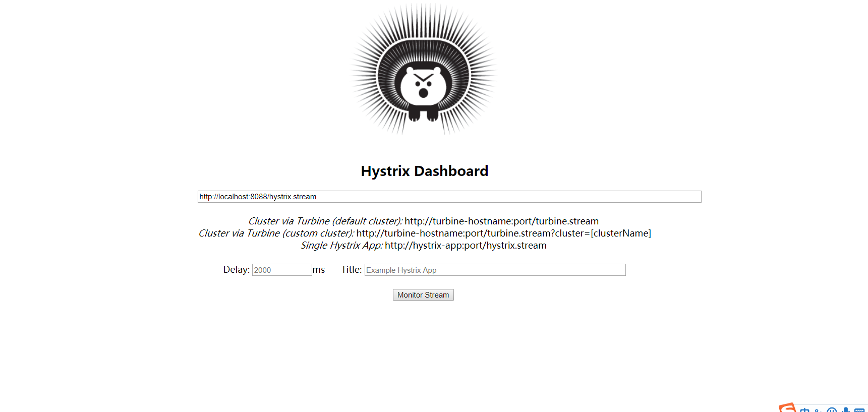Click the hystrix-app:port/hystrix.stream URL text

click(466, 245)
